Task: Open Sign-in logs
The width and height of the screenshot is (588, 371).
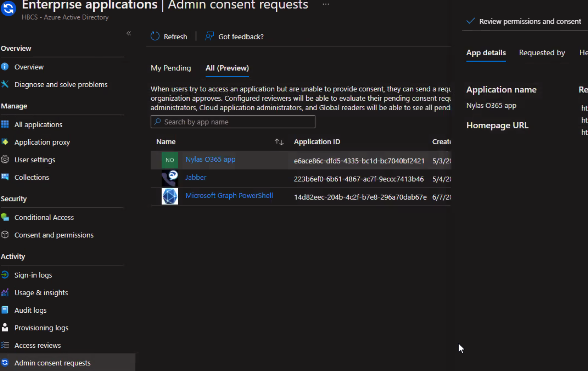Action: pyautogui.click(x=33, y=275)
